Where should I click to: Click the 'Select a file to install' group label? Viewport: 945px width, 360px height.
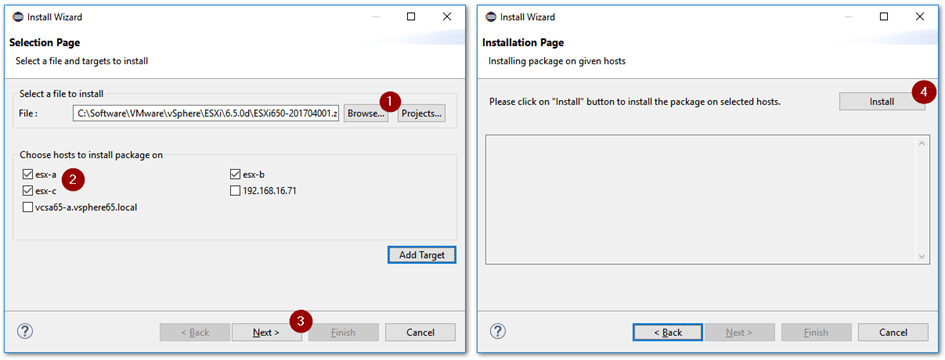pos(61,93)
